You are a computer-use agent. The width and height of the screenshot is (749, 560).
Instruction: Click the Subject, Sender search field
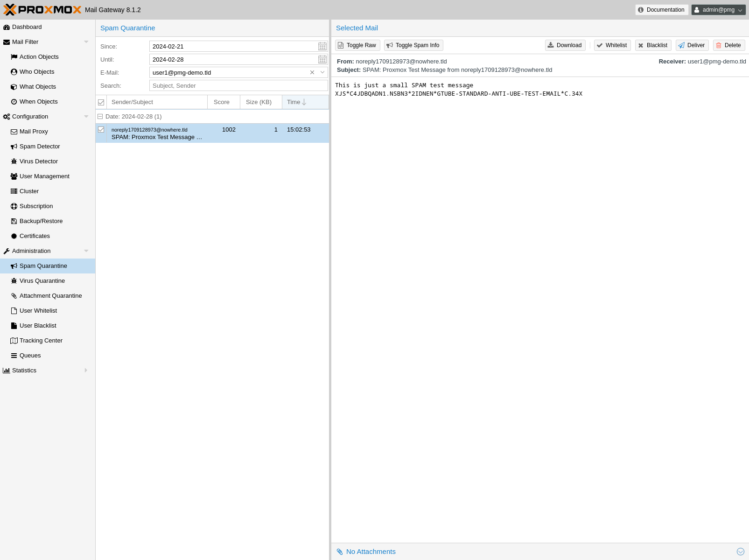pos(238,85)
